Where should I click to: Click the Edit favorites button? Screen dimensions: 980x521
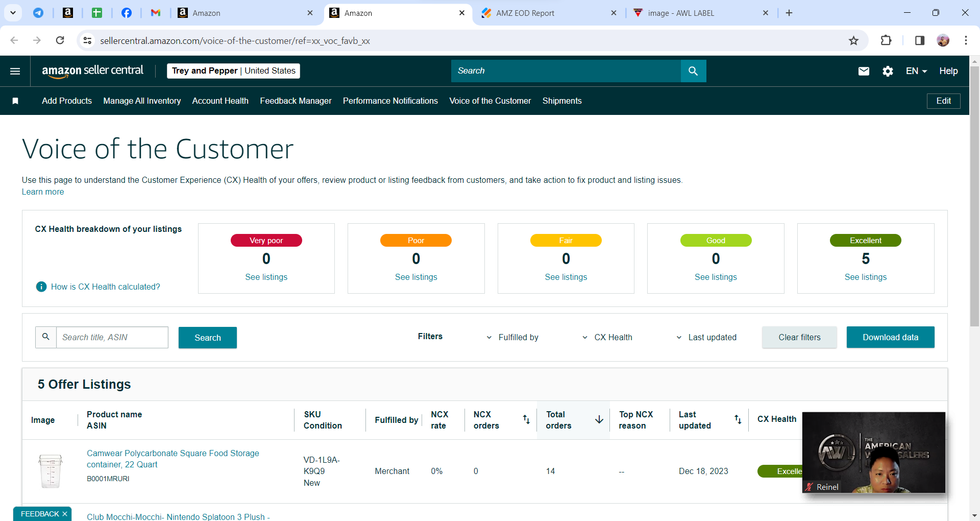943,101
